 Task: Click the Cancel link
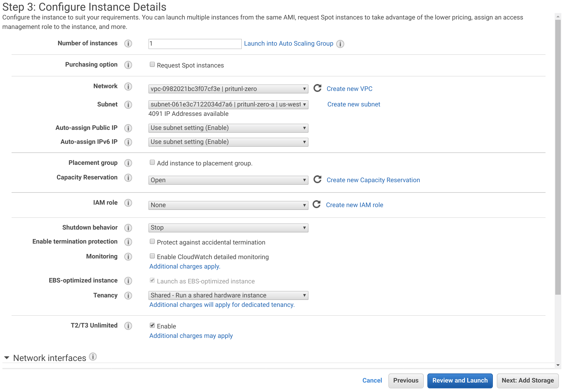coord(372,380)
